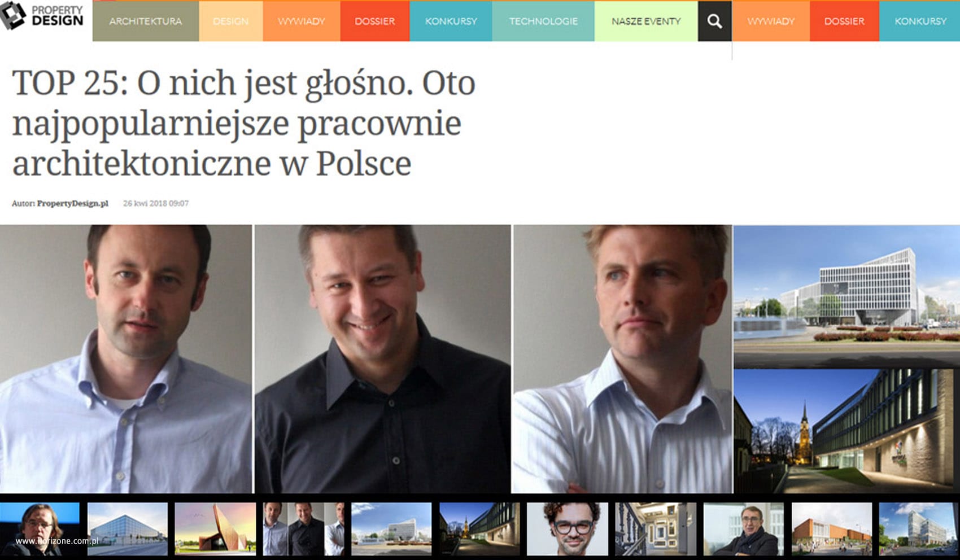Click the PropertyDesign.pl author link
The image size is (960, 560).
(72, 203)
